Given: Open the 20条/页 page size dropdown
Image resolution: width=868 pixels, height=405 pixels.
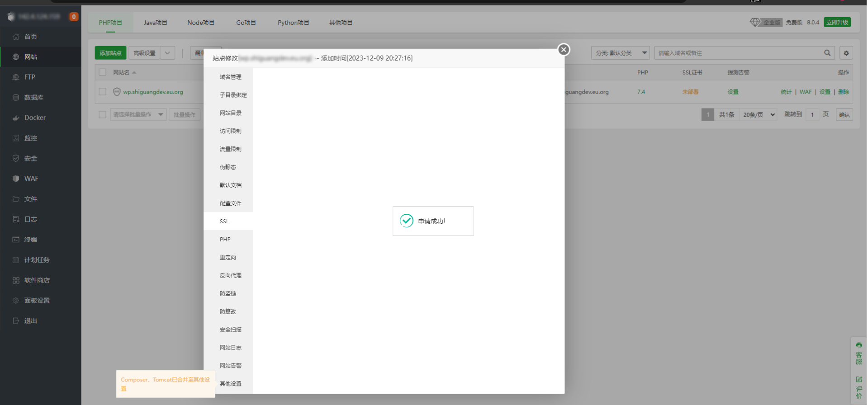Looking at the screenshot, I should click(x=759, y=115).
